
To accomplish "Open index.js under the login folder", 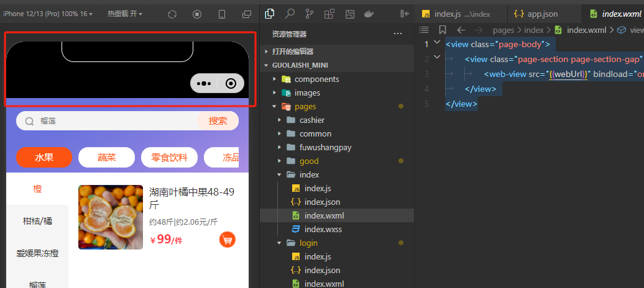I will tap(337, 256).
